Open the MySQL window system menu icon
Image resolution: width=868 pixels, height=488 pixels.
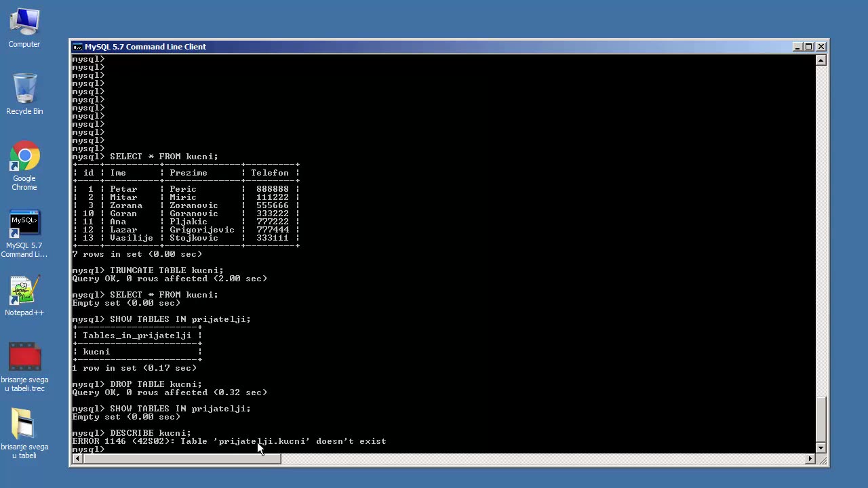pos(77,47)
